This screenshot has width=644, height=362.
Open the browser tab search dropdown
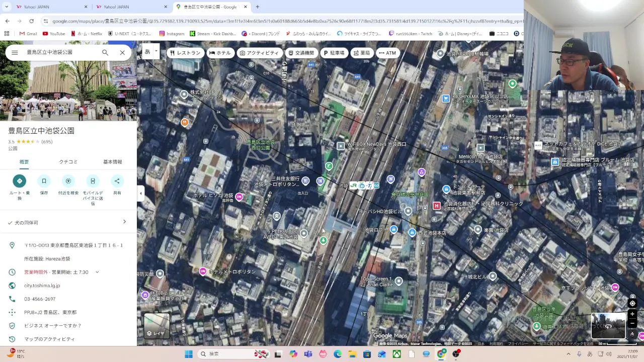6,7
